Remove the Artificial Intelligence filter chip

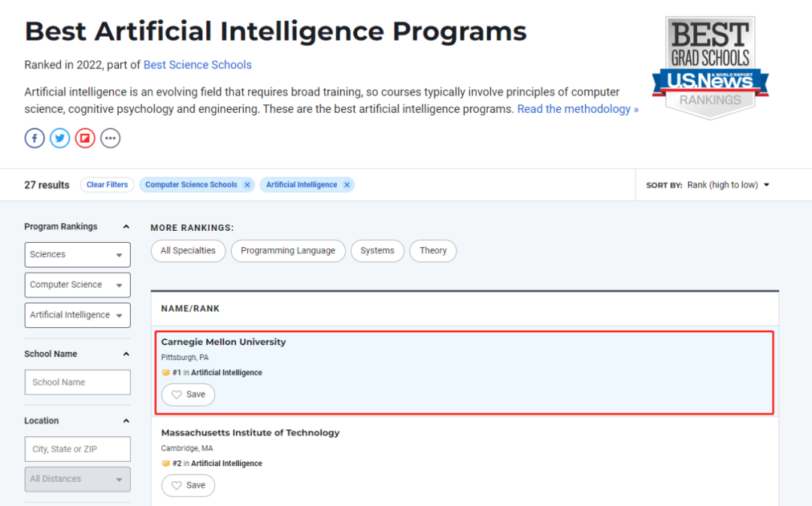(x=347, y=185)
